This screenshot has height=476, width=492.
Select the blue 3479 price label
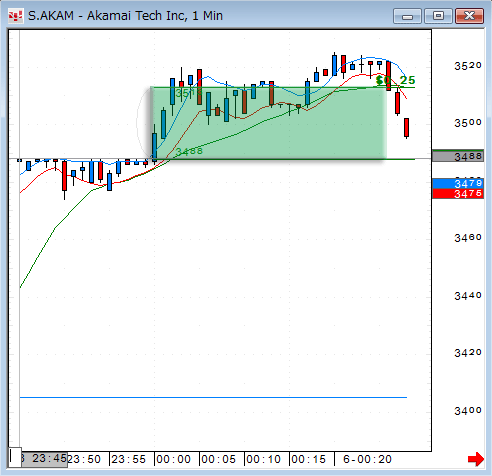pos(458,183)
